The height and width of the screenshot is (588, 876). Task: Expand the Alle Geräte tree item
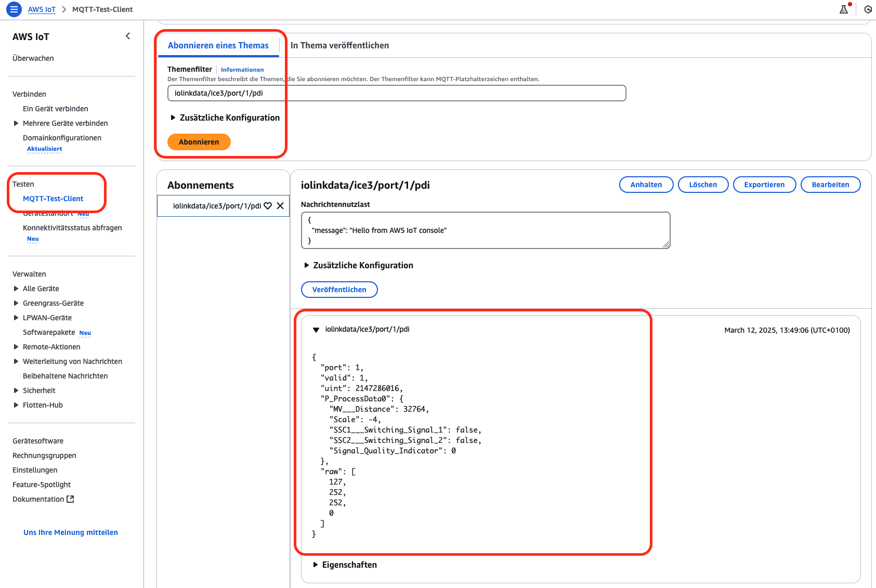tap(16, 289)
